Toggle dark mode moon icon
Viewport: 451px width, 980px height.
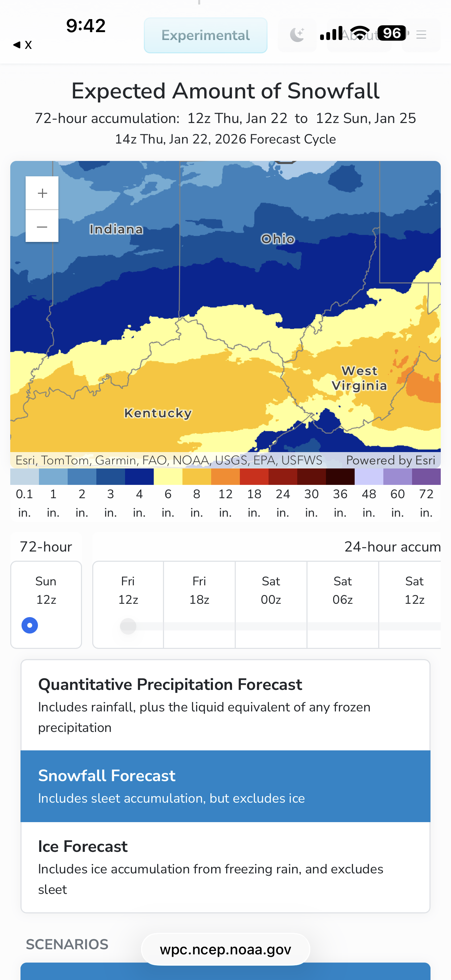[x=297, y=35]
